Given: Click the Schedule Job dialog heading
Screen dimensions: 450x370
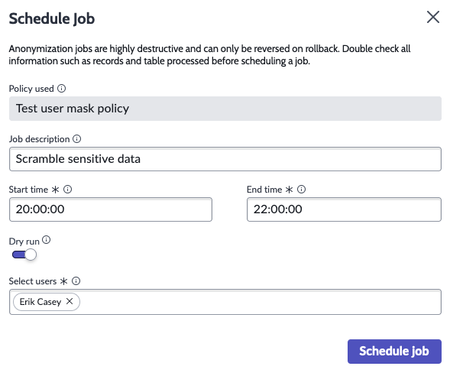Looking at the screenshot, I should point(52,18).
